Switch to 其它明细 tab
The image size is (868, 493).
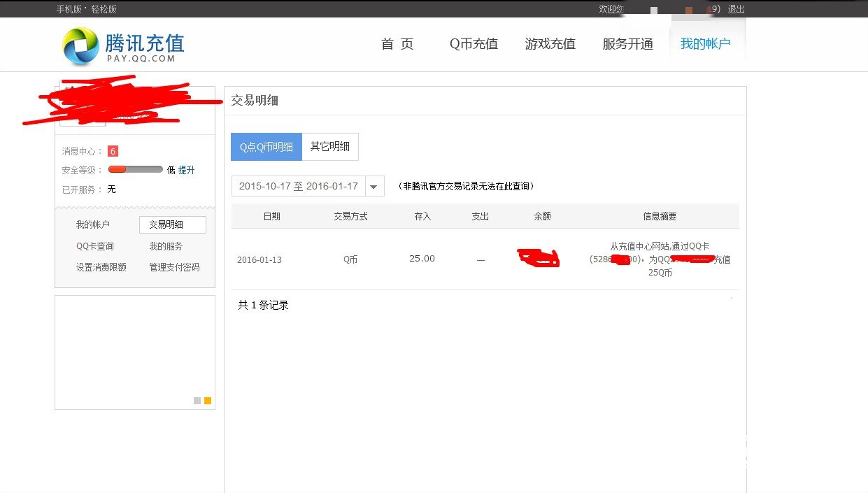click(x=330, y=147)
